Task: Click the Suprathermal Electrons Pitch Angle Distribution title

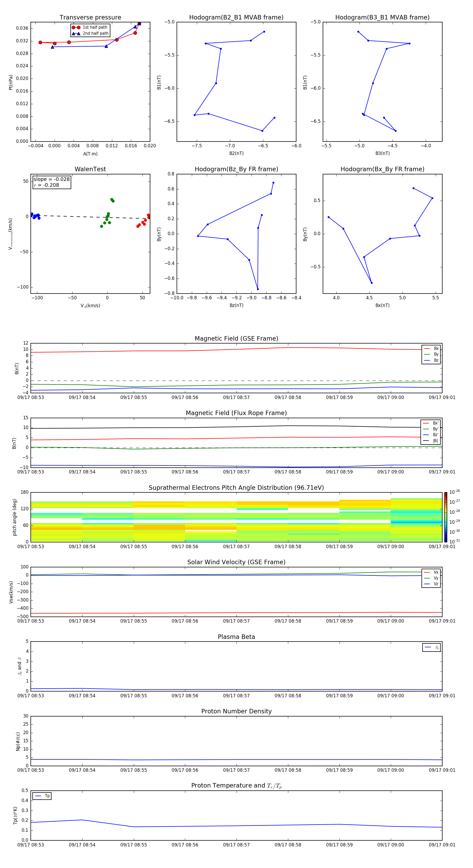Action: [x=236, y=488]
